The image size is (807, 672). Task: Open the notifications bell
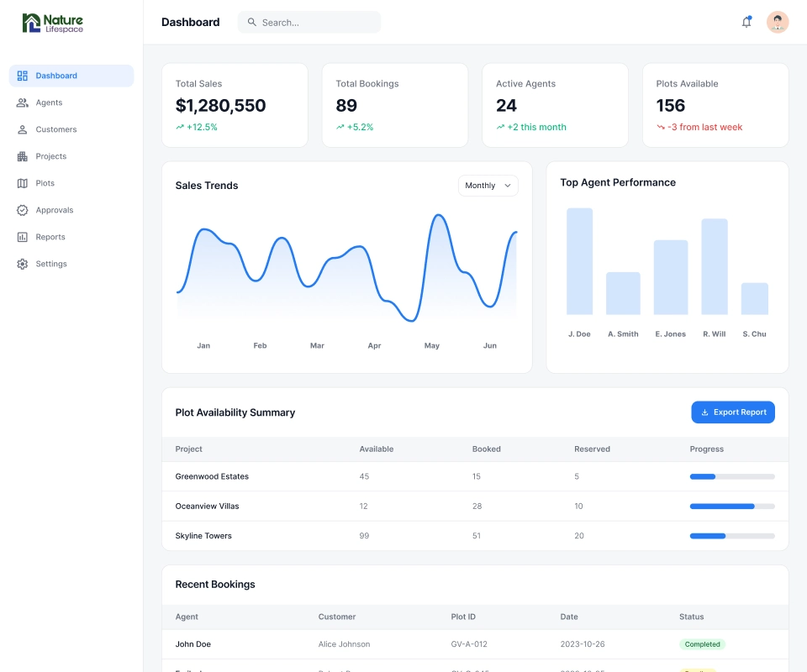point(746,22)
